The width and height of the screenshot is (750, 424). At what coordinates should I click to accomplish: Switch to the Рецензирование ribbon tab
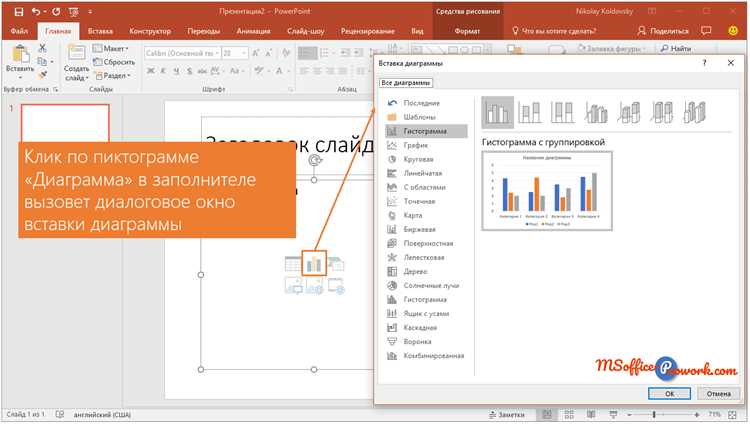click(x=368, y=31)
